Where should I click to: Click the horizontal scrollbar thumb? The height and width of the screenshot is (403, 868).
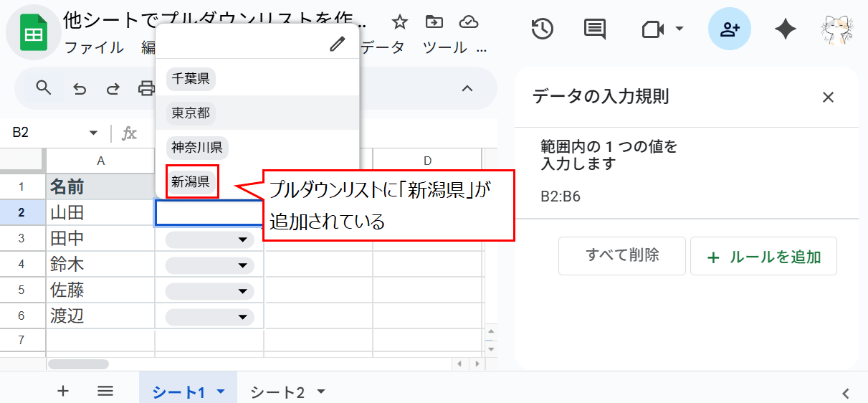[x=78, y=364]
